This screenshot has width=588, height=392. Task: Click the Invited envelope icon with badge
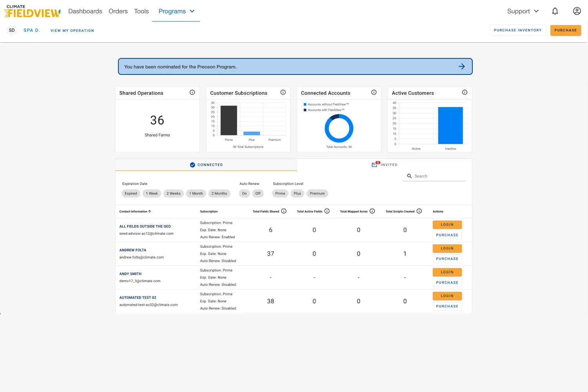click(x=376, y=164)
